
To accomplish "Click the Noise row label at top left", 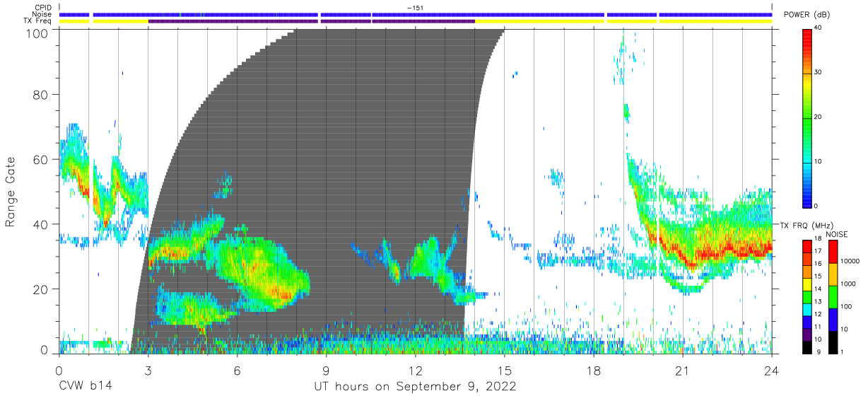I will tap(40, 14).
